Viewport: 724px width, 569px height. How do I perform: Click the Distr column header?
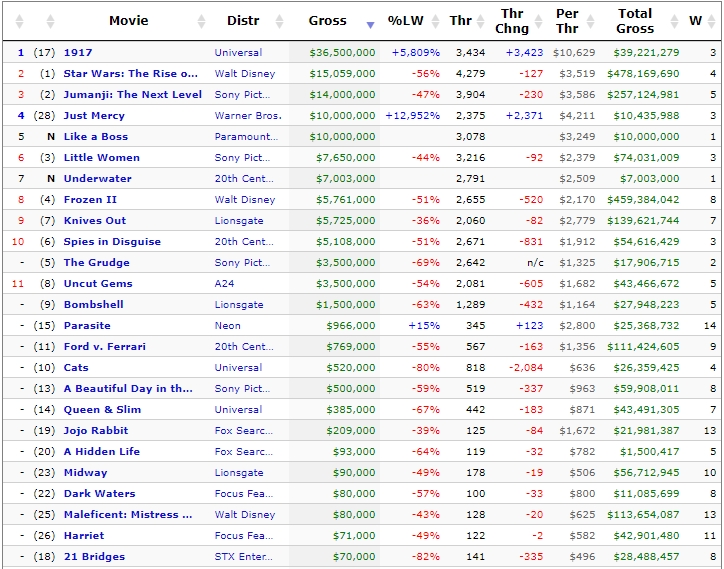tap(243, 21)
